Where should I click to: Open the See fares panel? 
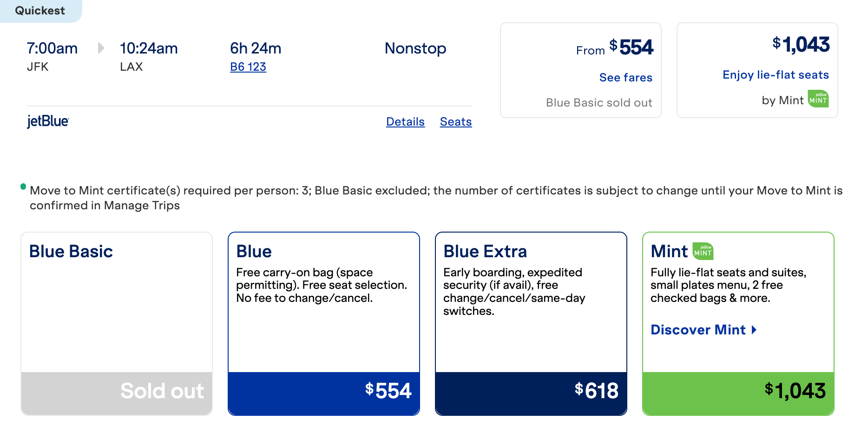coord(626,77)
